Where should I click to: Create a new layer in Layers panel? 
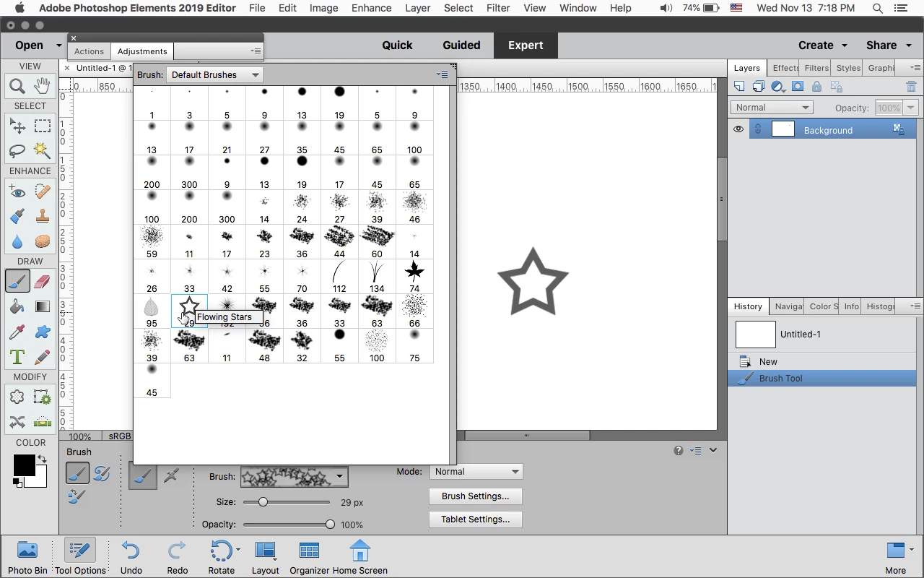click(739, 87)
